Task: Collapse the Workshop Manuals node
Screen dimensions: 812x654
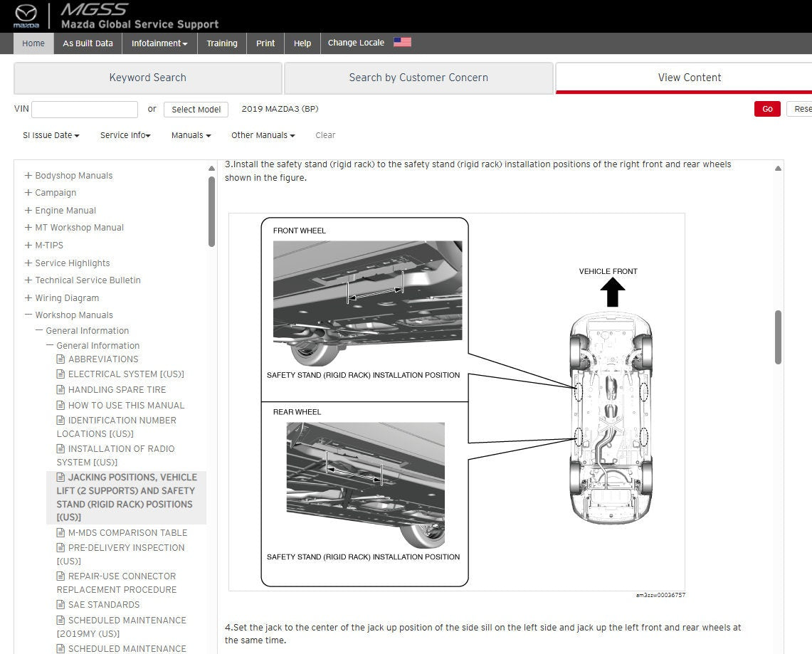Action: pos(28,315)
